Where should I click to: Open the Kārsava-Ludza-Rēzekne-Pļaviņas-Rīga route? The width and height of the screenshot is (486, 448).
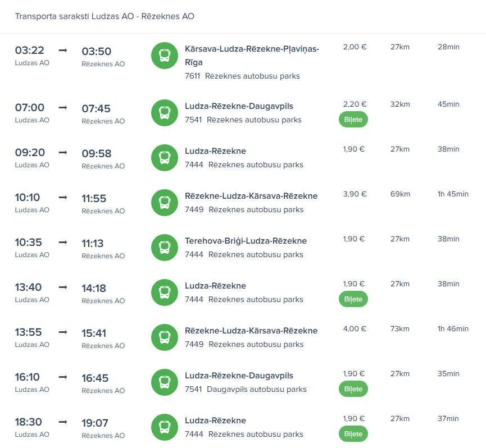252,56
